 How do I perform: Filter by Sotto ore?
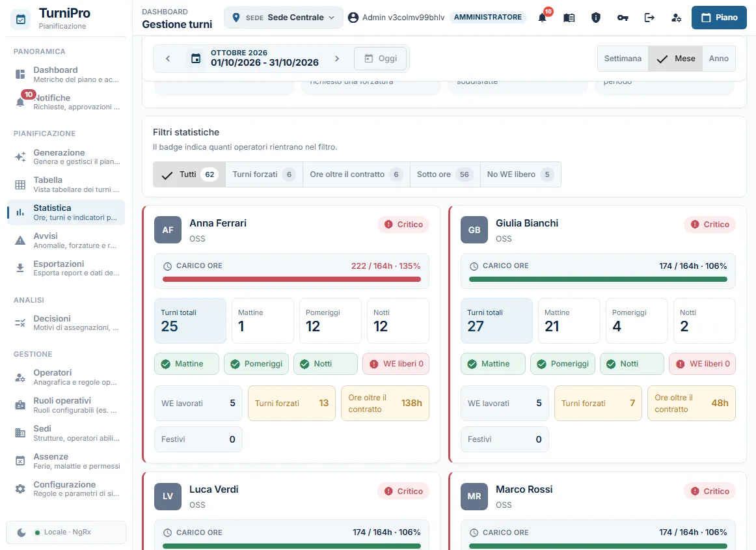445,174
